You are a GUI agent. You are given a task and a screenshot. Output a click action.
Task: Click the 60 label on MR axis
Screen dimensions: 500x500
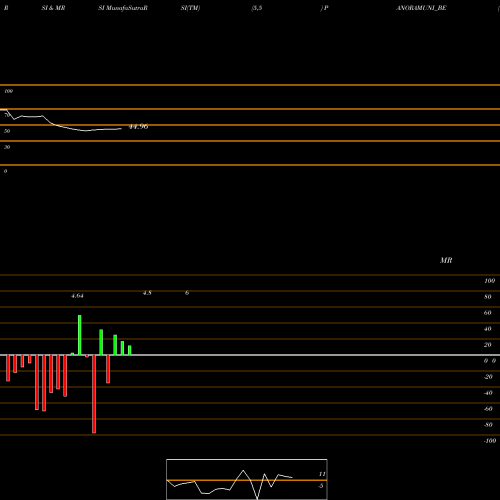488,313
